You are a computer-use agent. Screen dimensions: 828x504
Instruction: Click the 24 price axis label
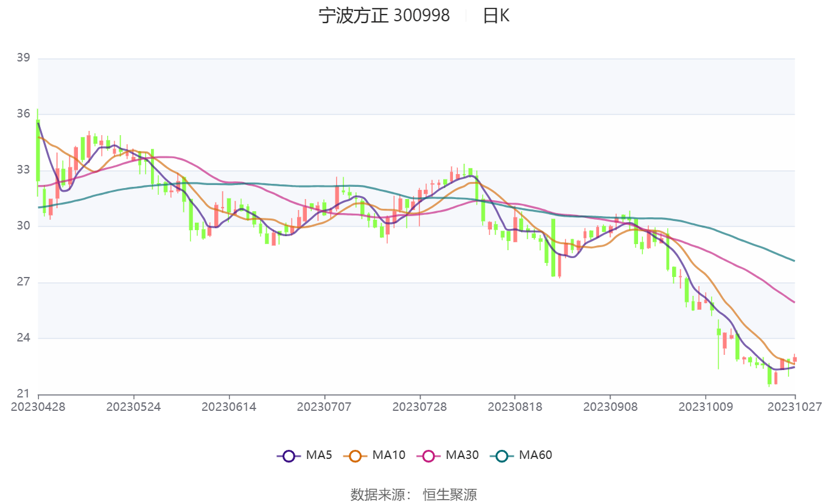click(x=23, y=338)
